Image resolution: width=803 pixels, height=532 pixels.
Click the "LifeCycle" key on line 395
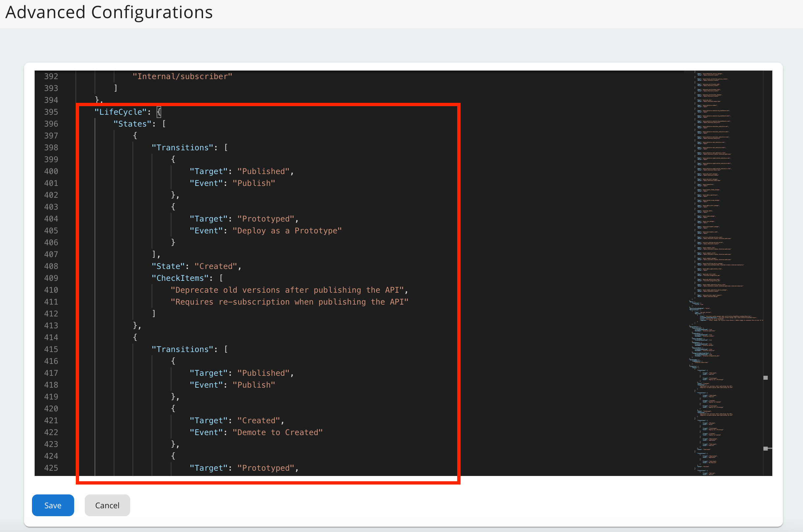120,112
